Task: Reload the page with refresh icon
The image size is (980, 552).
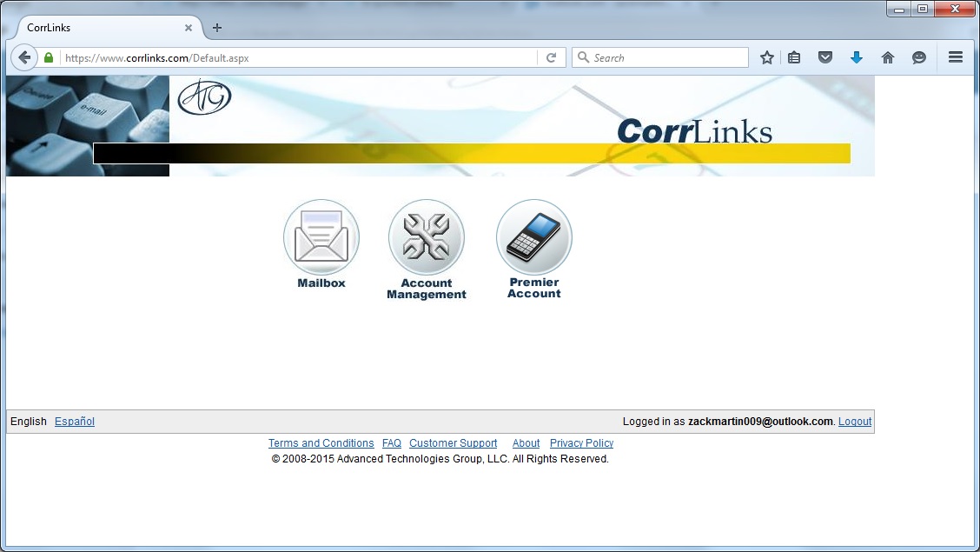Action: coord(551,57)
